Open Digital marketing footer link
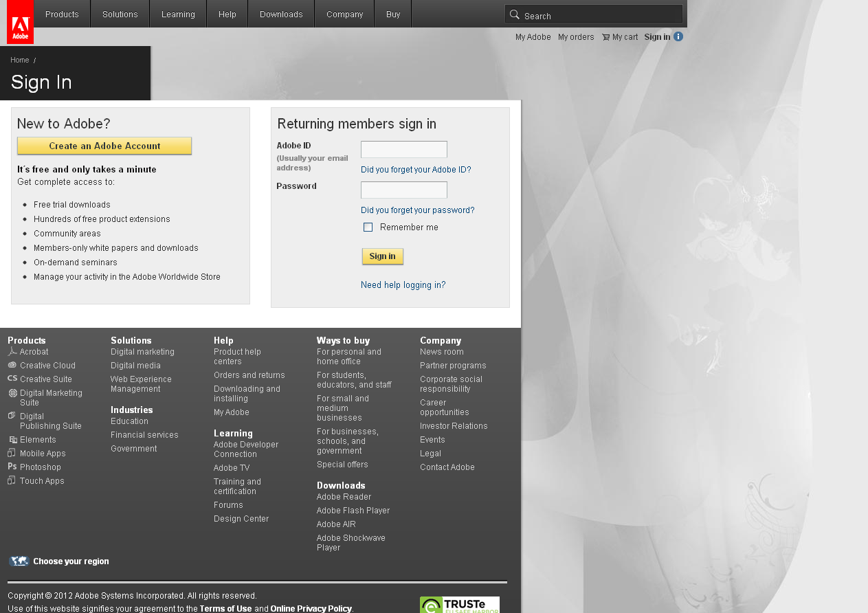The height and width of the screenshot is (613, 868). point(142,352)
